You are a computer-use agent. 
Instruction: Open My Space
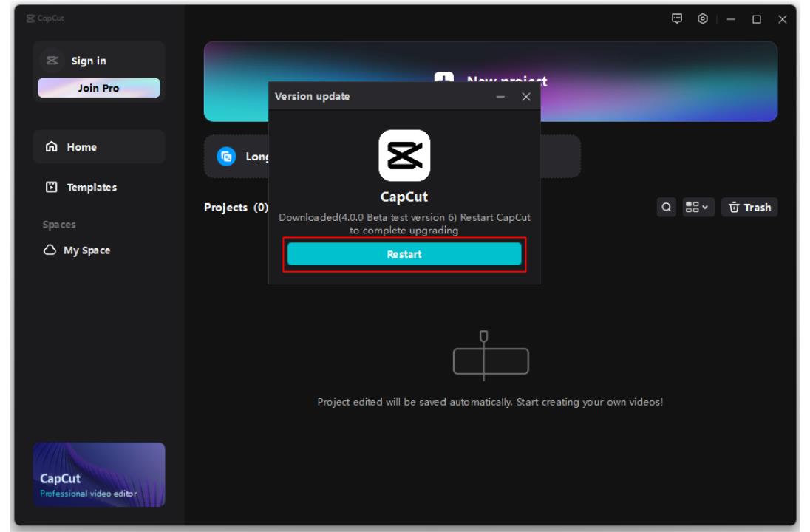pyautogui.click(x=78, y=250)
